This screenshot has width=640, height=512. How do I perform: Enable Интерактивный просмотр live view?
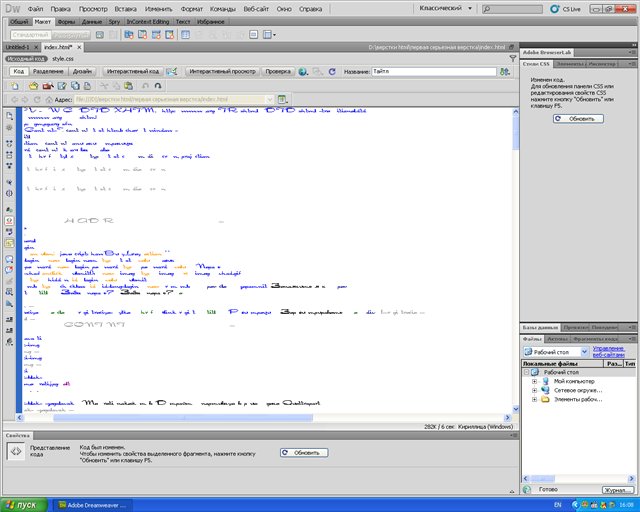tap(221, 72)
